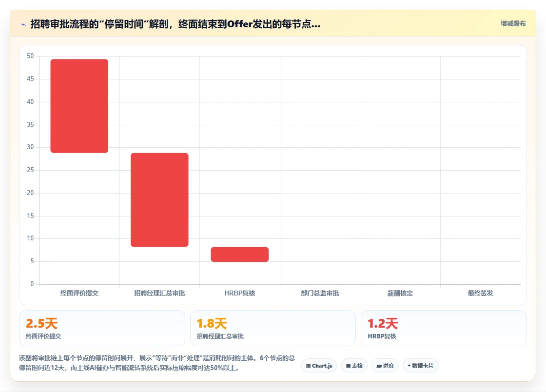The height and width of the screenshot is (392, 546).
Task: Click the 进度 tag
Action: pos(385,366)
